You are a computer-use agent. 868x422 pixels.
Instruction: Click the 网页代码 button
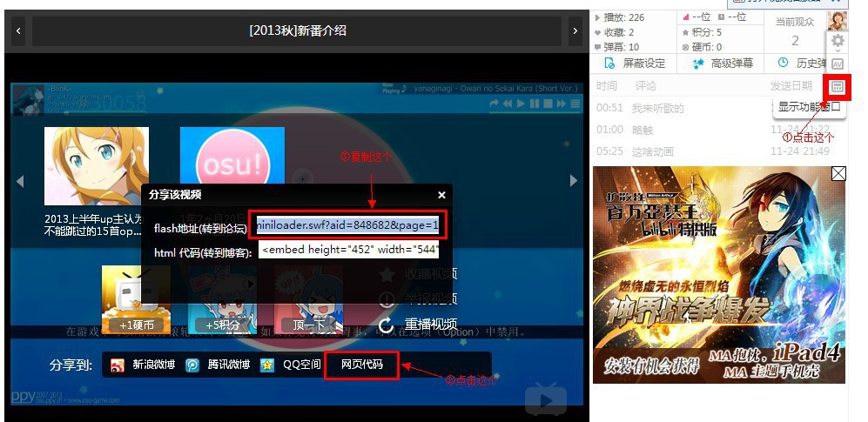coord(361,365)
